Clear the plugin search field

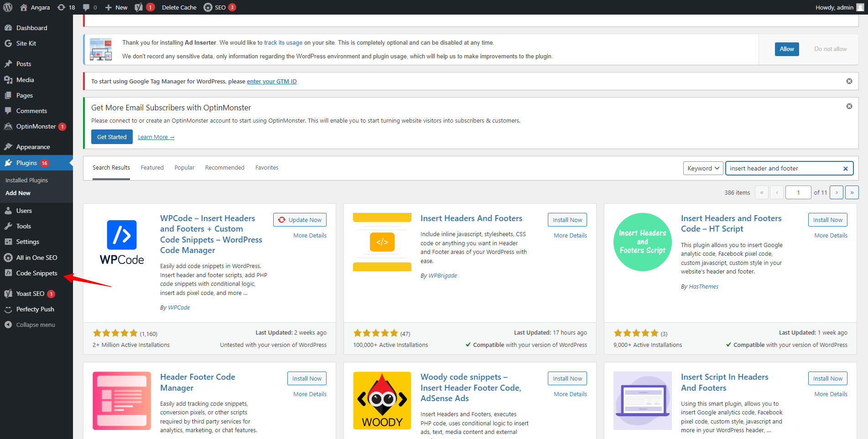pos(845,169)
